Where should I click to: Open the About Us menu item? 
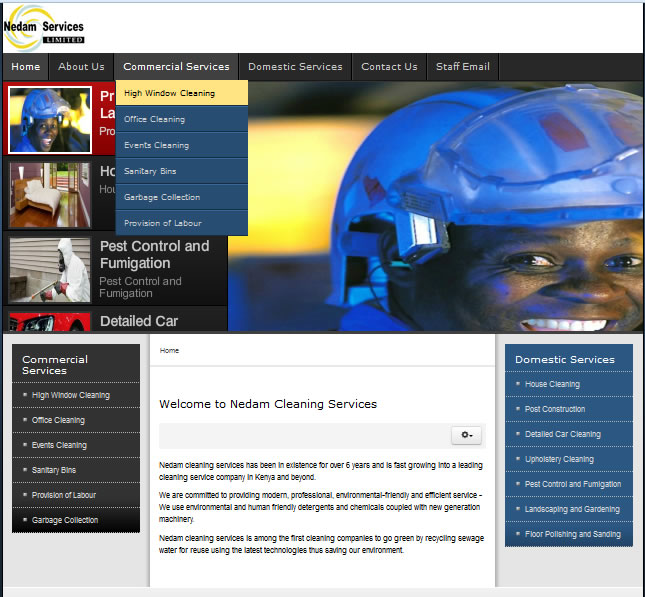81,67
